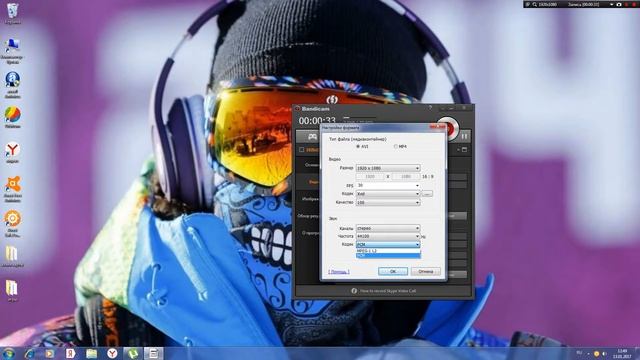640x360 pixels.
Task: Click the RU language indicator in the tray
Action: click(x=579, y=352)
